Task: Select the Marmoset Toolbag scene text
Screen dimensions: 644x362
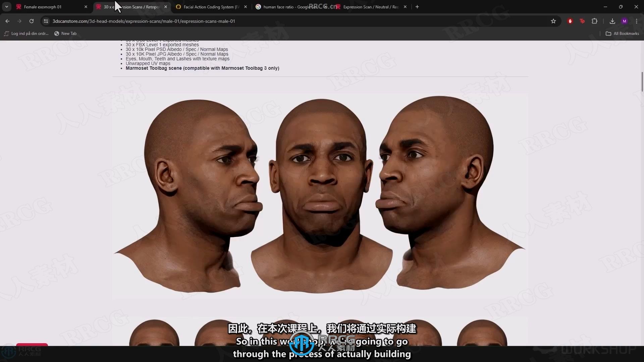Action: tap(203, 68)
